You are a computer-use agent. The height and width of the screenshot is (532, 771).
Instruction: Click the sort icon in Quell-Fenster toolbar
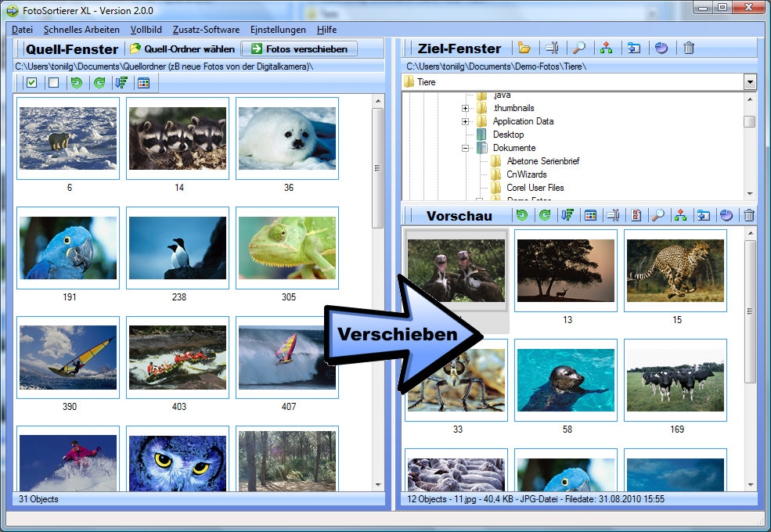[x=121, y=83]
